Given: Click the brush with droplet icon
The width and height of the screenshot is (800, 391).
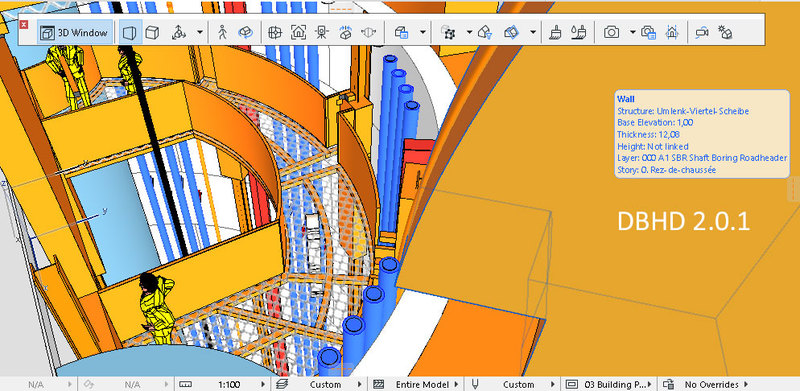Looking at the screenshot, I should (579, 33).
